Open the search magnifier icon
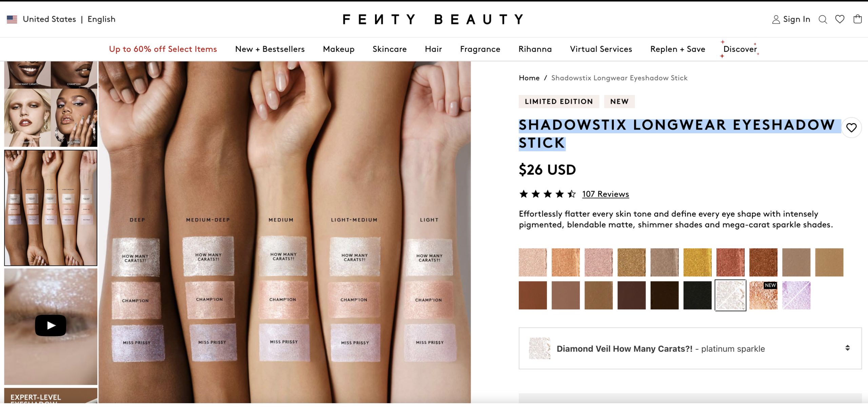Image resolution: width=868 pixels, height=408 pixels. click(823, 19)
